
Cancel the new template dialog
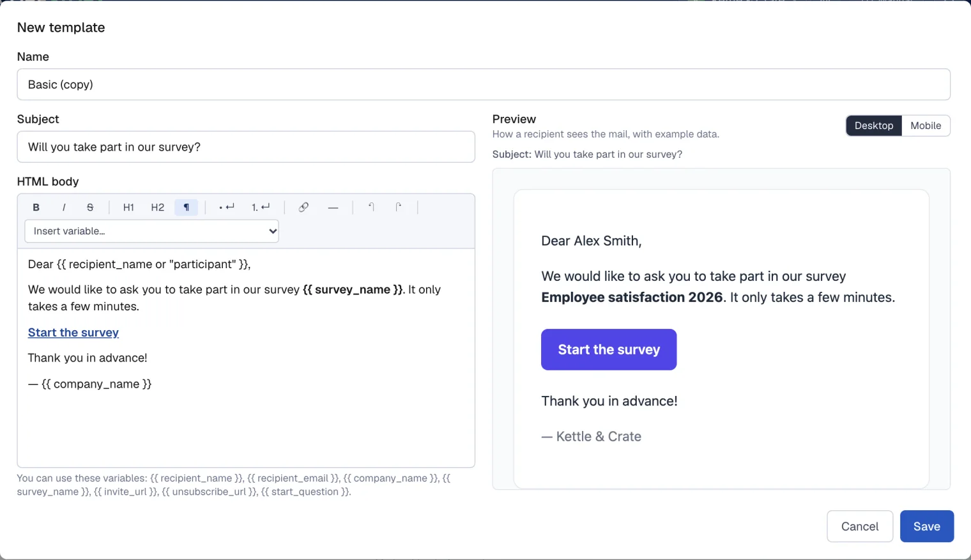[860, 526]
